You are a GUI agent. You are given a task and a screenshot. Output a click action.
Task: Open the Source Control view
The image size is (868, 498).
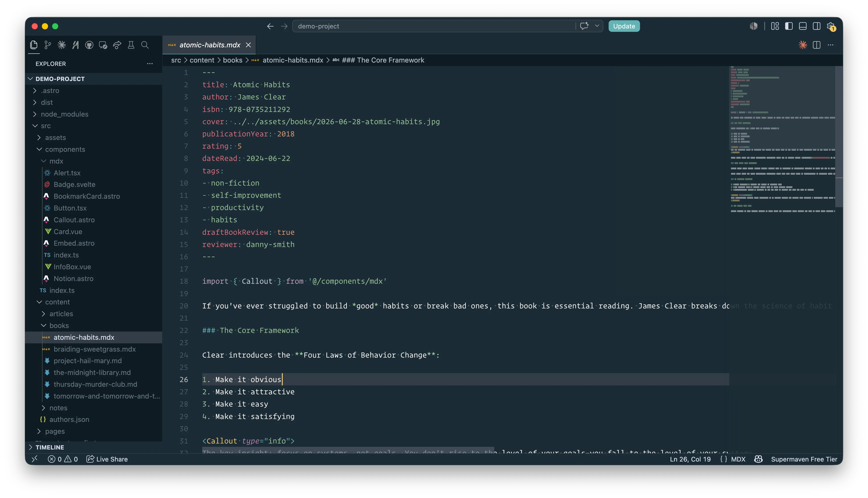[48, 45]
